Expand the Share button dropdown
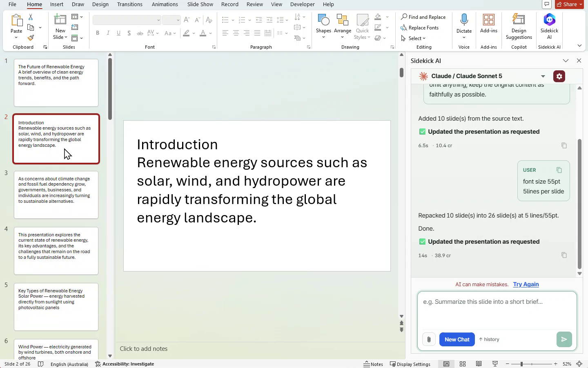Screen dimensions: 588x368 [581, 4]
